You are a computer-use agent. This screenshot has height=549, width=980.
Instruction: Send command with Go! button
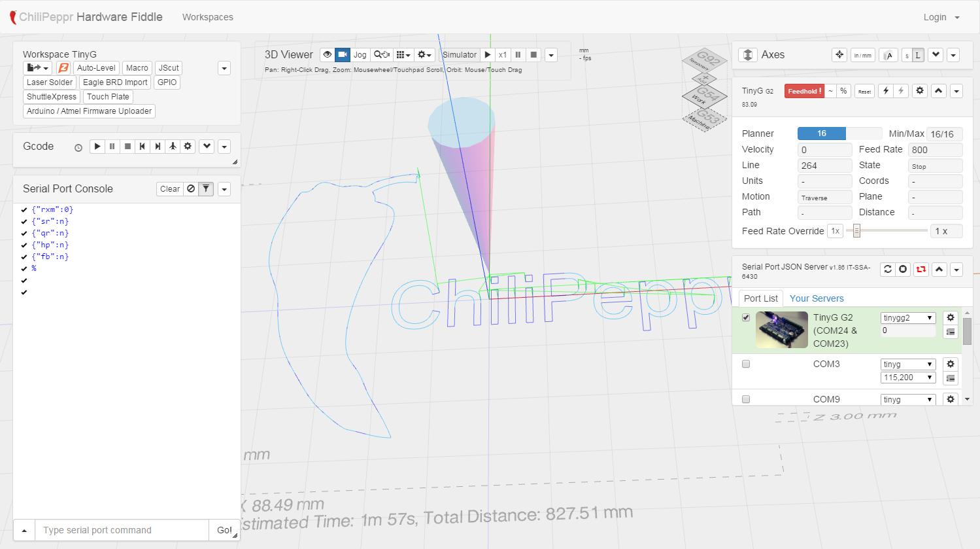[x=224, y=530]
